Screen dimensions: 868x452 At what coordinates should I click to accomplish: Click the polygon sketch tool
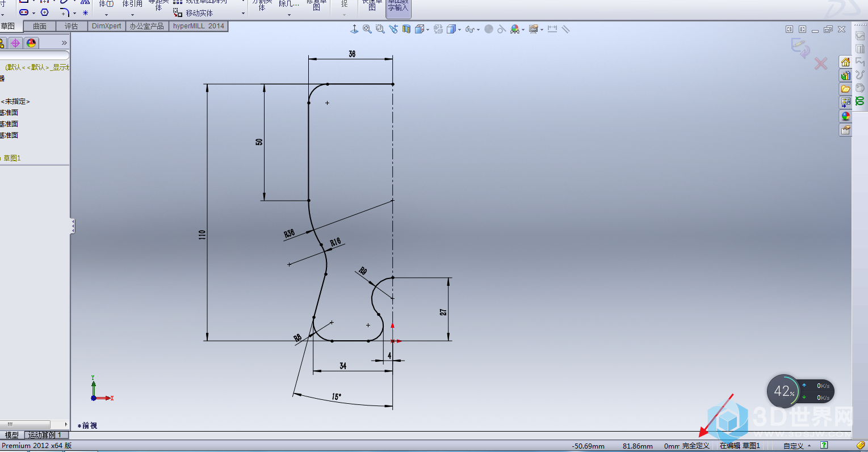[45, 12]
